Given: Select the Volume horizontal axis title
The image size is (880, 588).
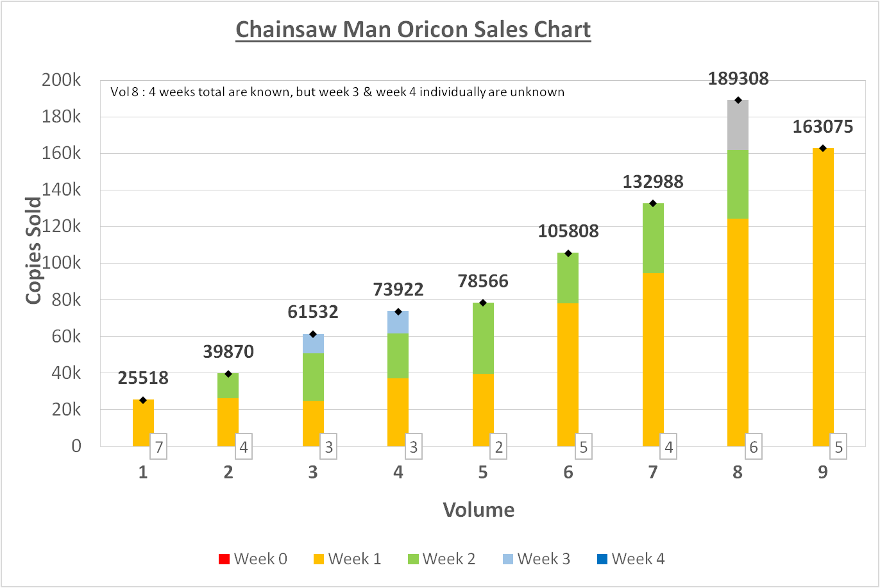Looking at the screenshot, I should coord(478,510).
